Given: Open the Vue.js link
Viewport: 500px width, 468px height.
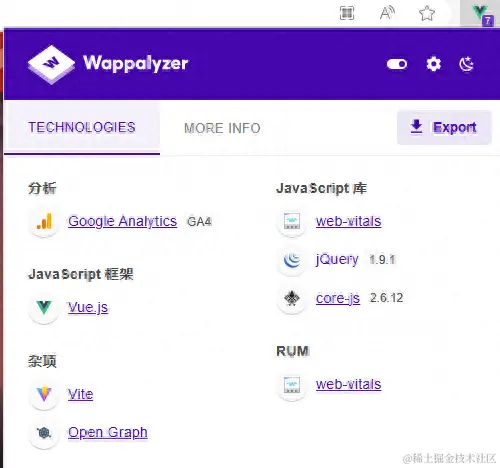Looking at the screenshot, I should click(88, 307).
